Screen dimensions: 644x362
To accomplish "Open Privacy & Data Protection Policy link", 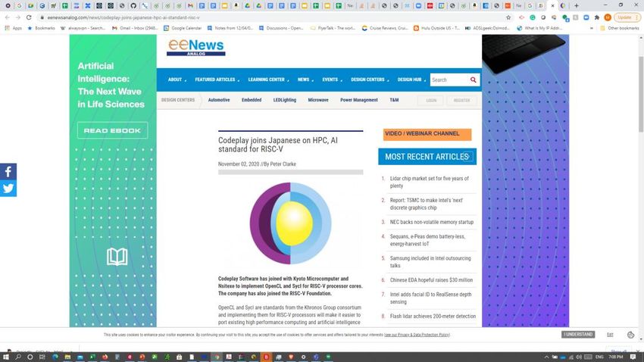I will [417, 335].
